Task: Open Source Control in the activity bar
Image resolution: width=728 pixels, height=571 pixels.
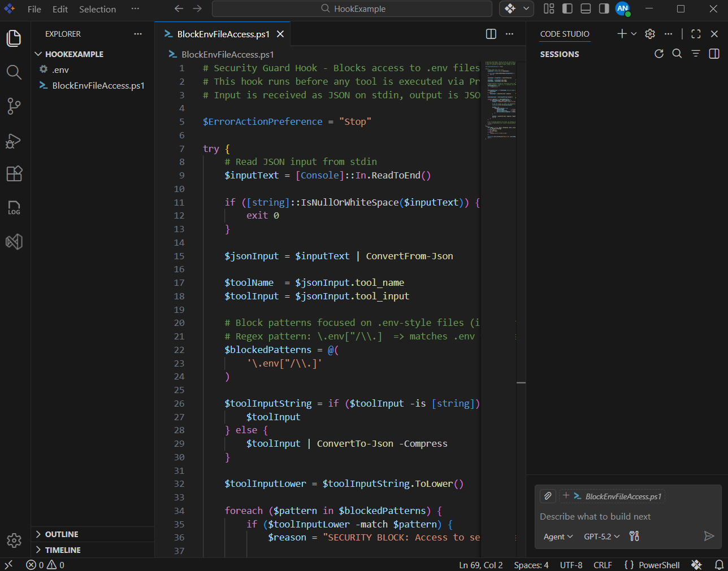Action: [14, 106]
